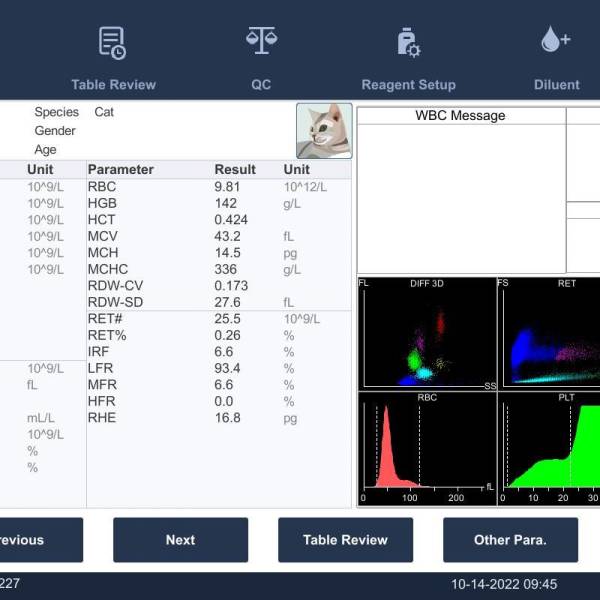Click the cat species picture
The height and width of the screenshot is (600, 600).
(x=324, y=130)
